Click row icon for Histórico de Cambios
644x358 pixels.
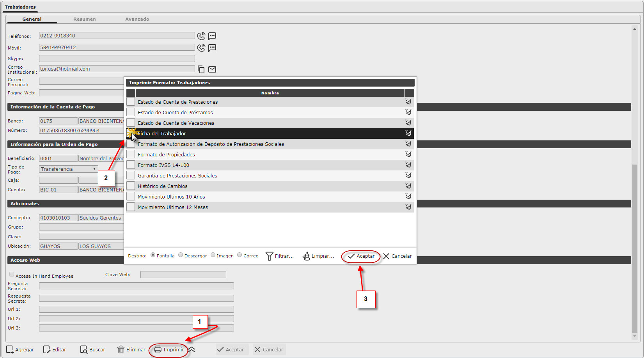tap(408, 186)
